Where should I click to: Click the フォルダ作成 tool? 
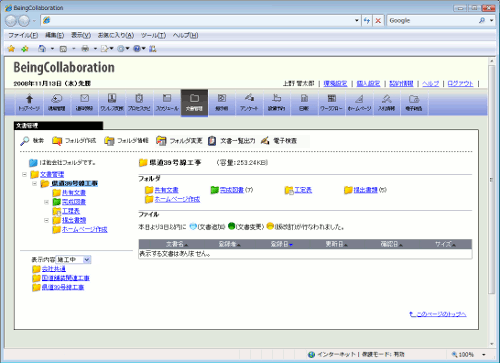[x=74, y=141]
